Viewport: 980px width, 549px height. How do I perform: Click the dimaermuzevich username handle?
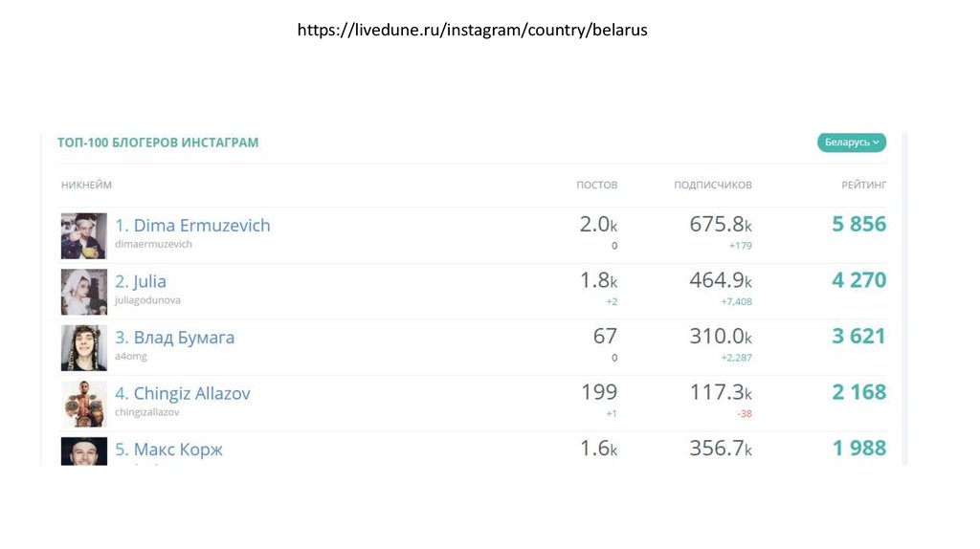pyautogui.click(x=153, y=245)
